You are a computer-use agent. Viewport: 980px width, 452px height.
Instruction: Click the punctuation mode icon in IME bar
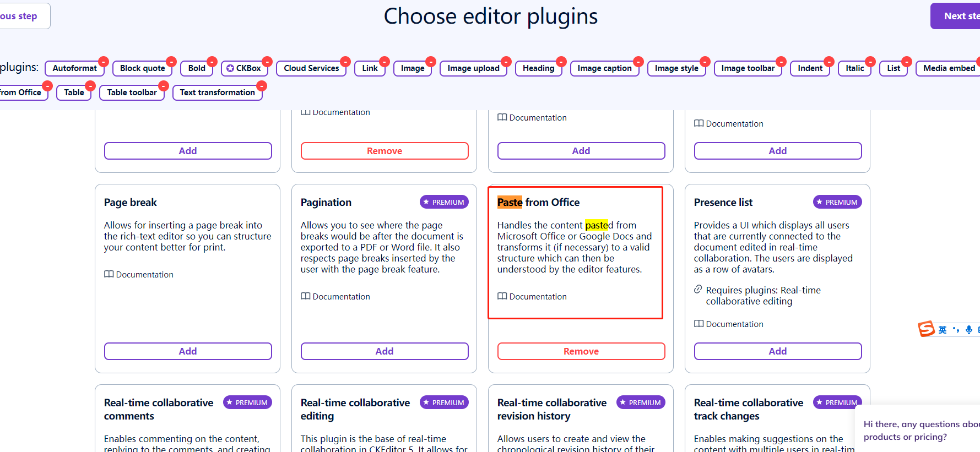coord(956,330)
